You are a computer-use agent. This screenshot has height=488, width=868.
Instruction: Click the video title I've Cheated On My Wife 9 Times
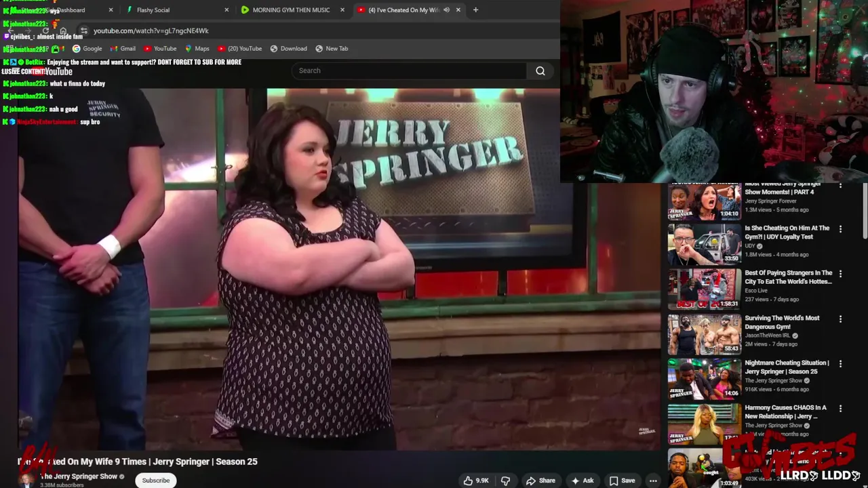click(x=138, y=462)
